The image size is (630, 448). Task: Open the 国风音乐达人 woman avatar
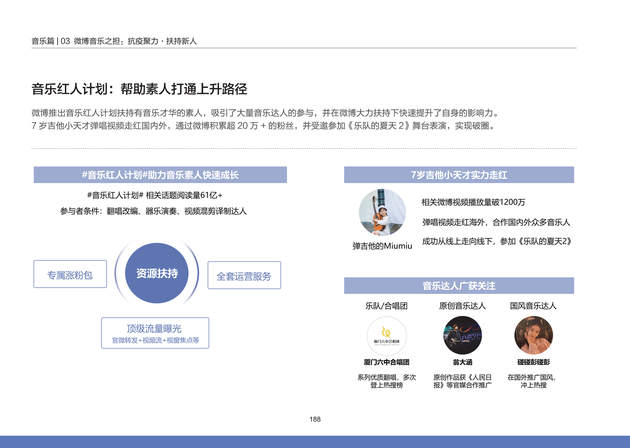coord(534,335)
